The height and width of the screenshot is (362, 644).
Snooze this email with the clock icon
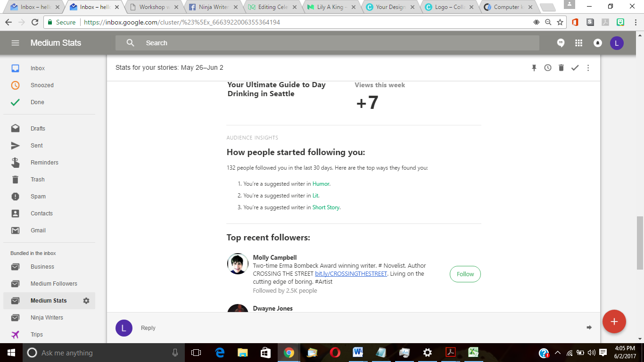click(547, 68)
